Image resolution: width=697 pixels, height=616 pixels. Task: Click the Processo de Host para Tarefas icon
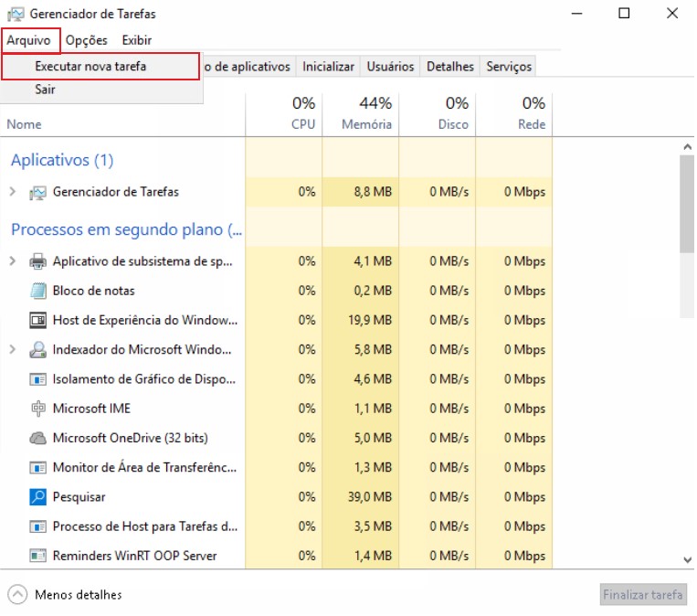pos(37,527)
